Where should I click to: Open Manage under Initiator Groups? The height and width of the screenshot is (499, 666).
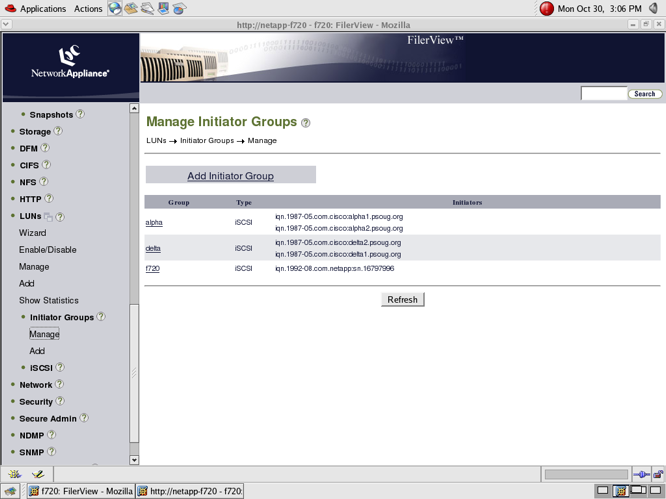pyautogui.click(x=44, y=334)
